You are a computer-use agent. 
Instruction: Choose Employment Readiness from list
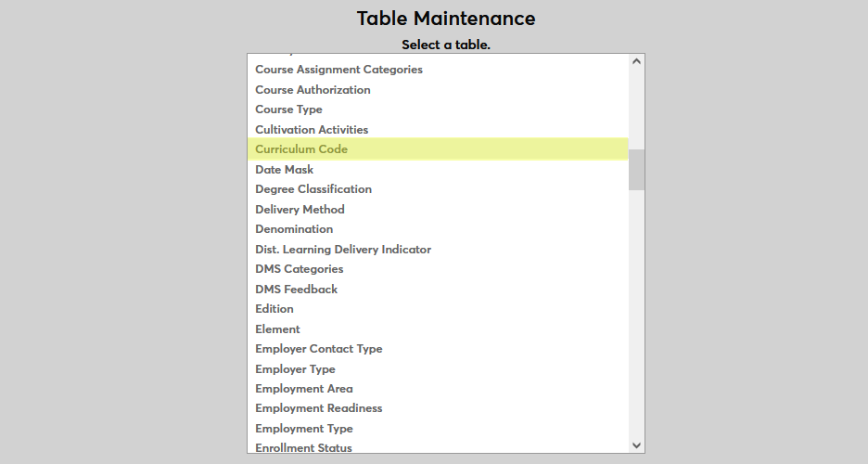pos(318,408)
